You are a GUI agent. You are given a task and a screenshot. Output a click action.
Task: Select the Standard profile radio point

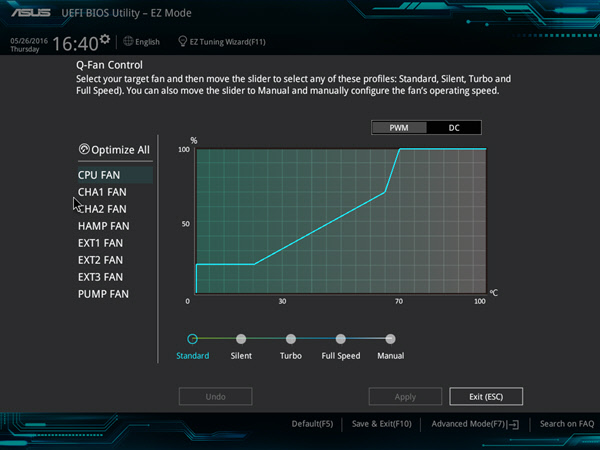pos(192,339)
